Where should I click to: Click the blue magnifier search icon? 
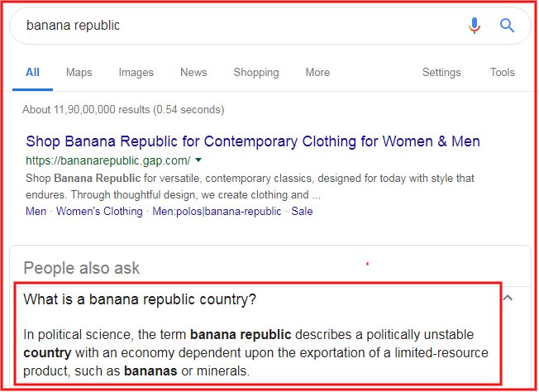(507, 26)
